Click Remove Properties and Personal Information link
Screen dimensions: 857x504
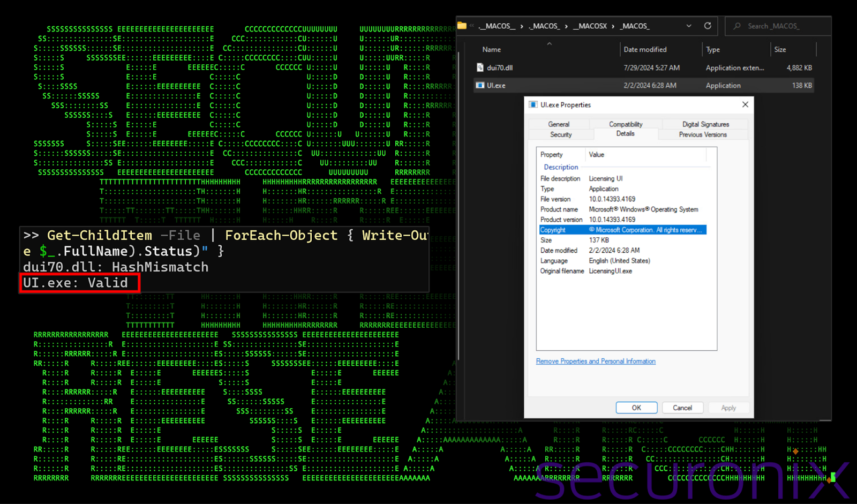pyautogui.click(x=596, y=362)
